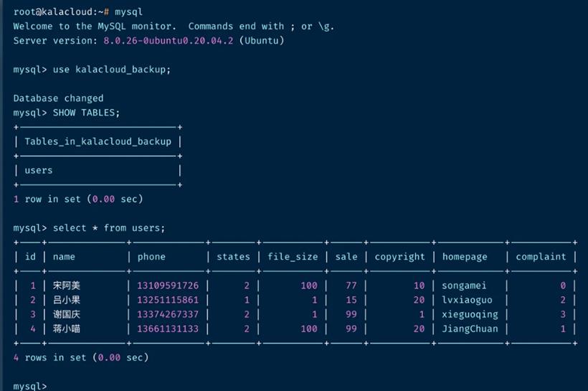Click the final mysql> prompt line
This screenshot has width=588, height=391.
(30, 386)
